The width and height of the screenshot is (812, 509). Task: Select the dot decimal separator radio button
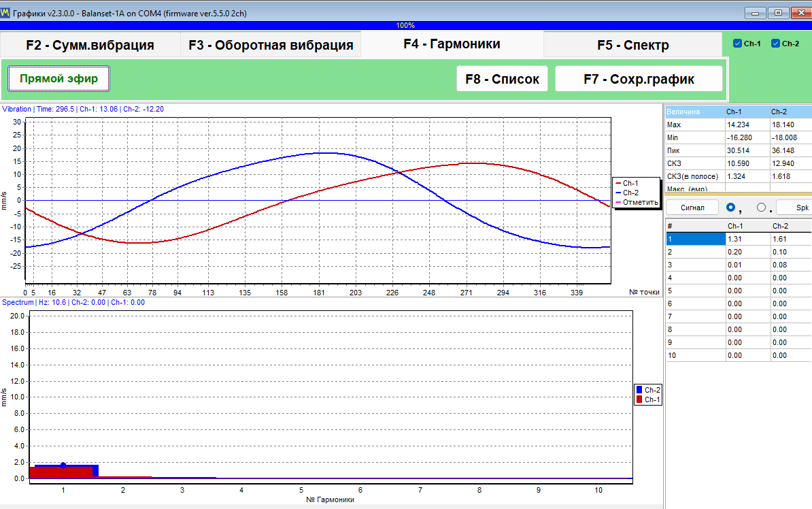coord(761,208)
